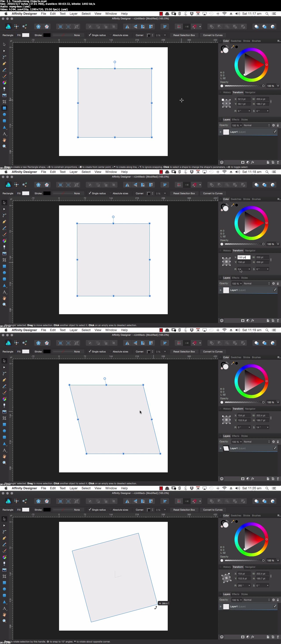Screen dimensions: 281x644
Task: Click the colour Opacity slider in the 11:19 am frame
Action: point(244,402)
